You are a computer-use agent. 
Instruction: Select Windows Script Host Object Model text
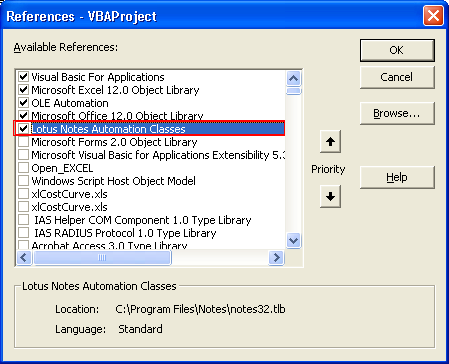pyautogui.click(x=113, y=181)
